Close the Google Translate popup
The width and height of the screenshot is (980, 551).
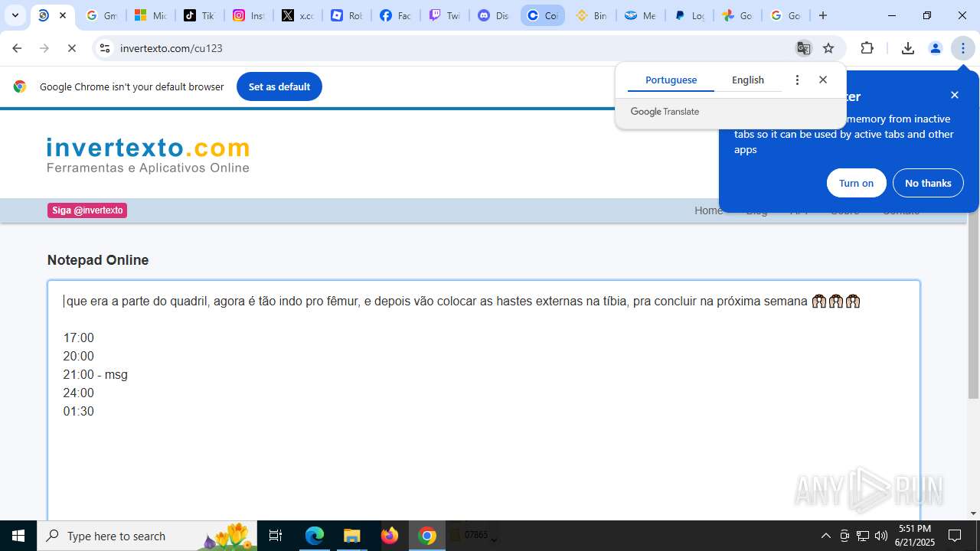point(823,80)
